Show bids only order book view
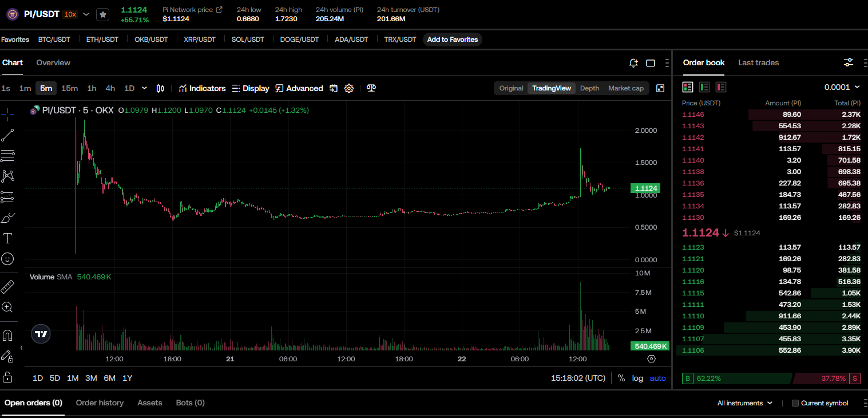868x418 pixels. [704, 87]
